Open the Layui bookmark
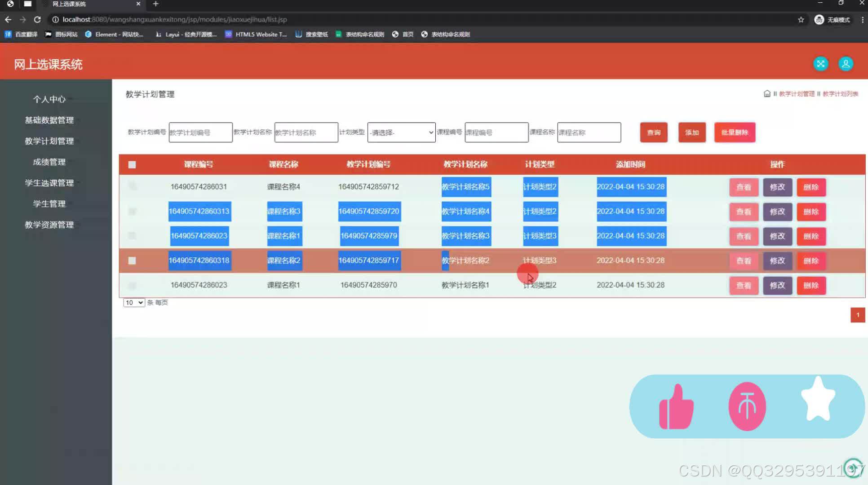The height and width of the screenshot is (485, 868). point(186,34)
